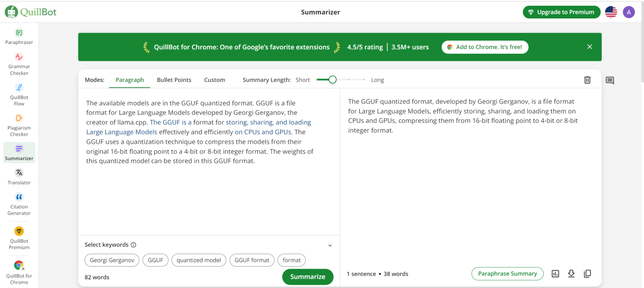This screenshot has width=644, height=288.
Task: Collapse the Select keywords panel
Action: coord(330,245)
